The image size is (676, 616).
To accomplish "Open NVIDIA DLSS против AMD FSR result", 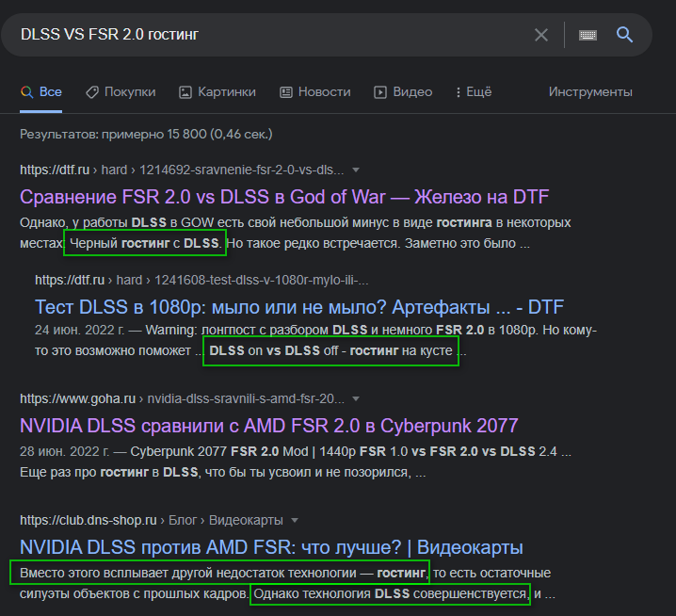I will 271,547.
